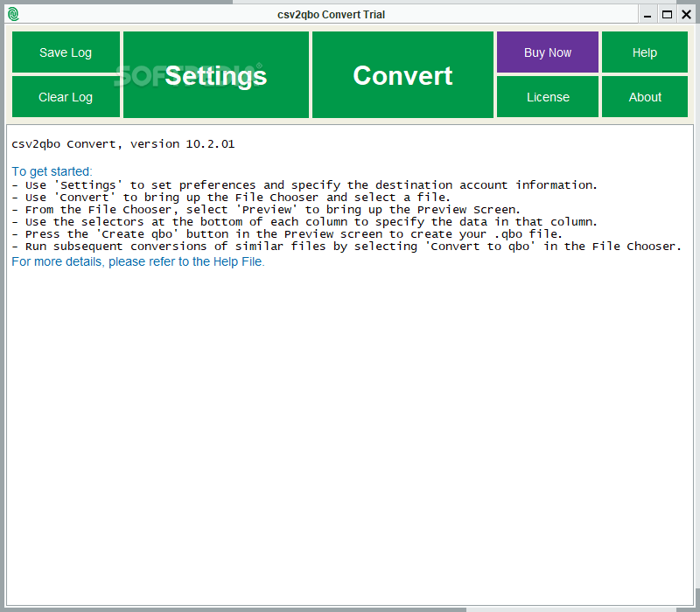Click the csv2qbo app icon in title bar
This screenshot has width=700, height=612.
tap(13, 14)
